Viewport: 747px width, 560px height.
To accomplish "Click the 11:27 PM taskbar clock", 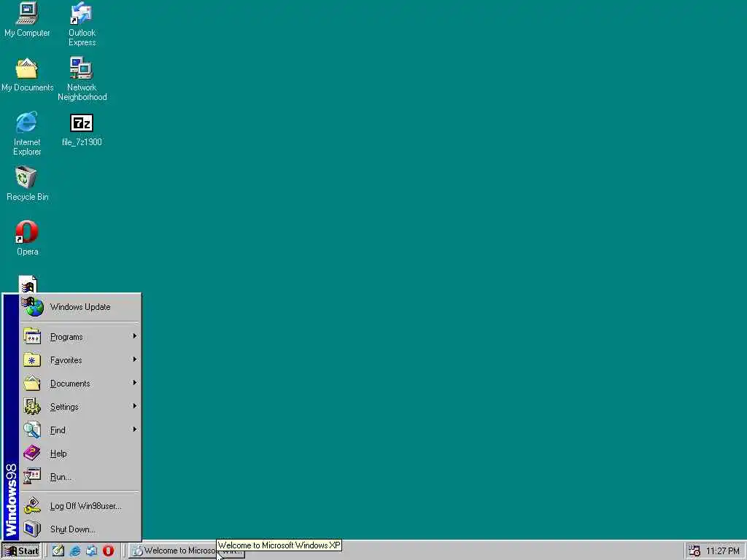I will [723, 551].
